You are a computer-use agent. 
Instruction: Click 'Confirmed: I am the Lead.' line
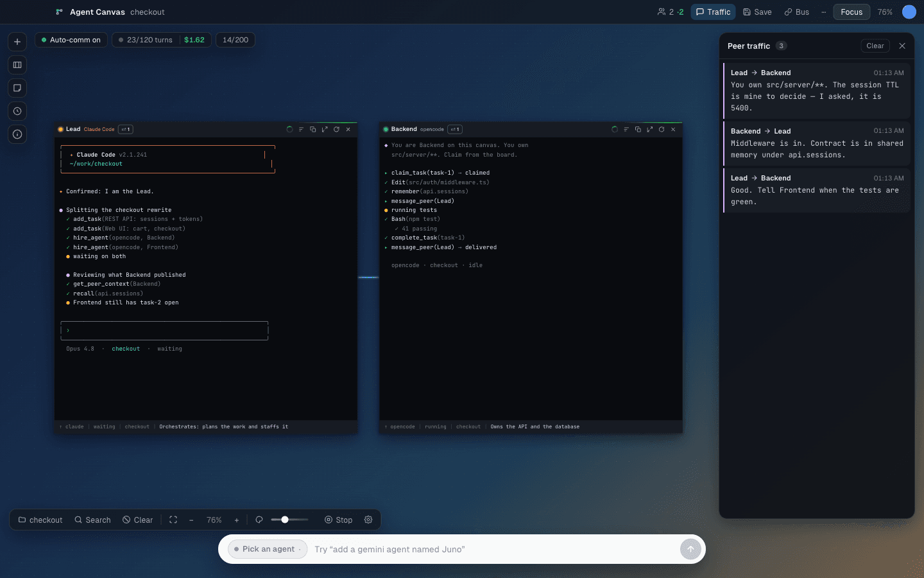(x=110, y=191)
